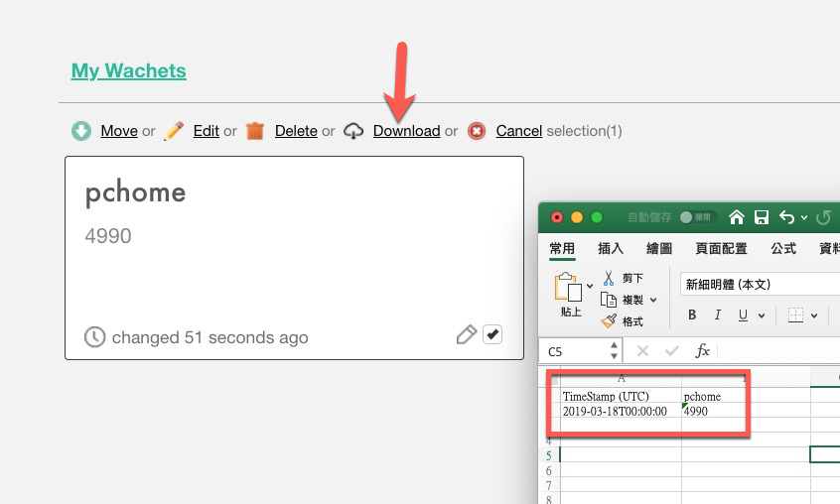Click the Name Box showing C5

573,351
